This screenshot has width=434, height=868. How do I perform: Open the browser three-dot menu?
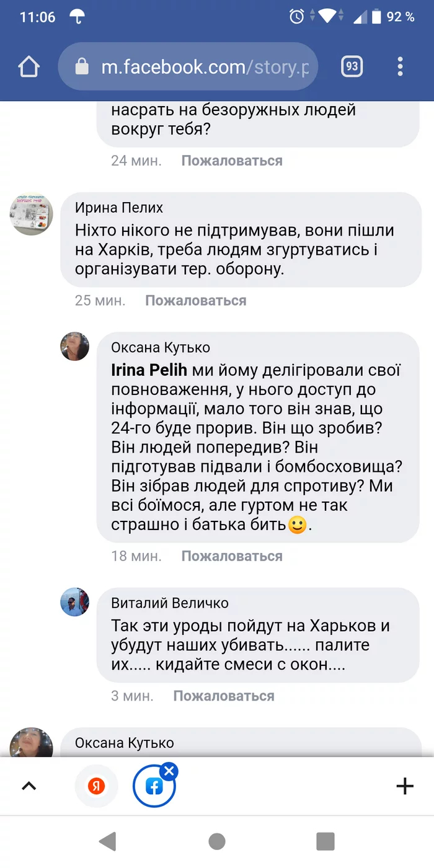[401, 66]
